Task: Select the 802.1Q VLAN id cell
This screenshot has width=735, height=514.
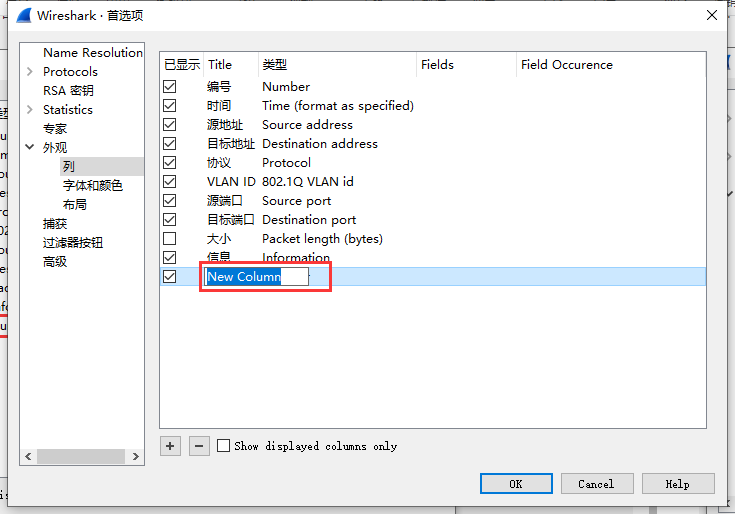Action: [308, 181]
